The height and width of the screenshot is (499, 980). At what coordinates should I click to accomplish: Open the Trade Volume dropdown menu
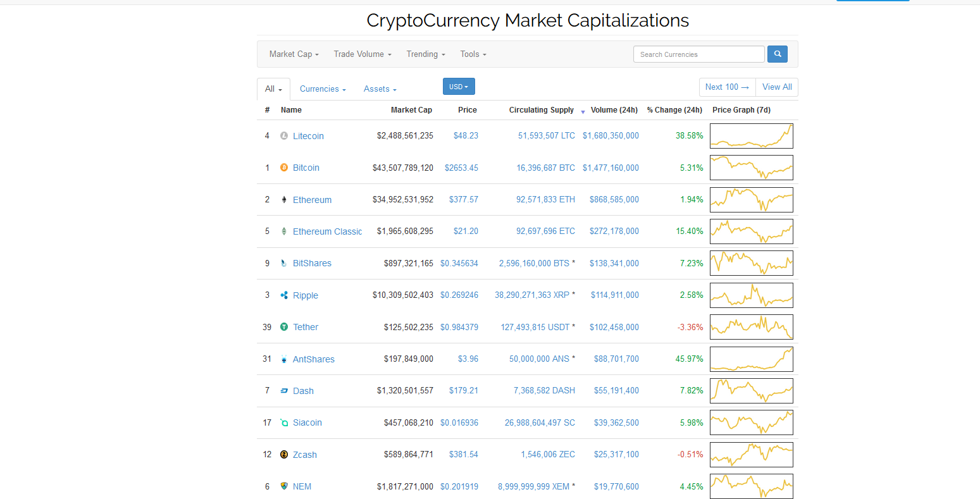tap(363, 54)
